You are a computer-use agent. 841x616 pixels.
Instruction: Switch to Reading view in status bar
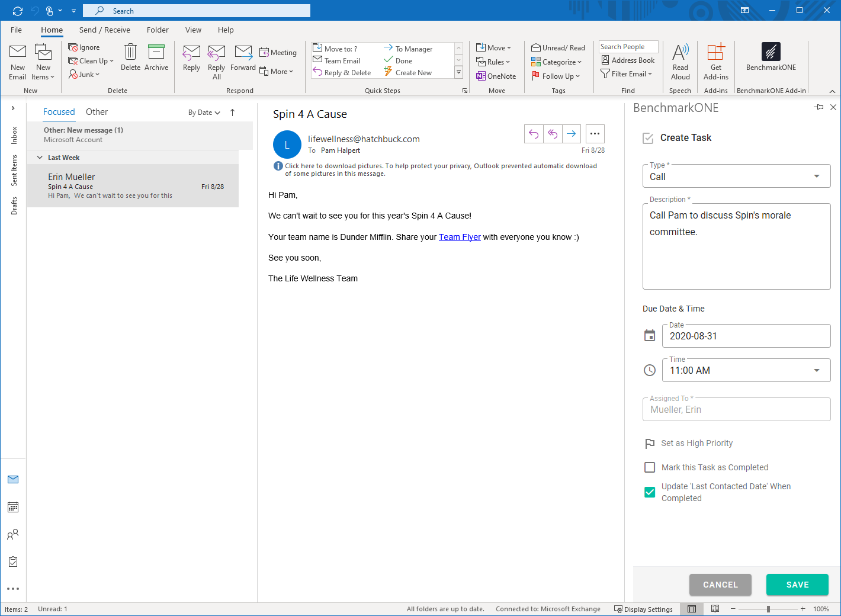pos(715,609)
